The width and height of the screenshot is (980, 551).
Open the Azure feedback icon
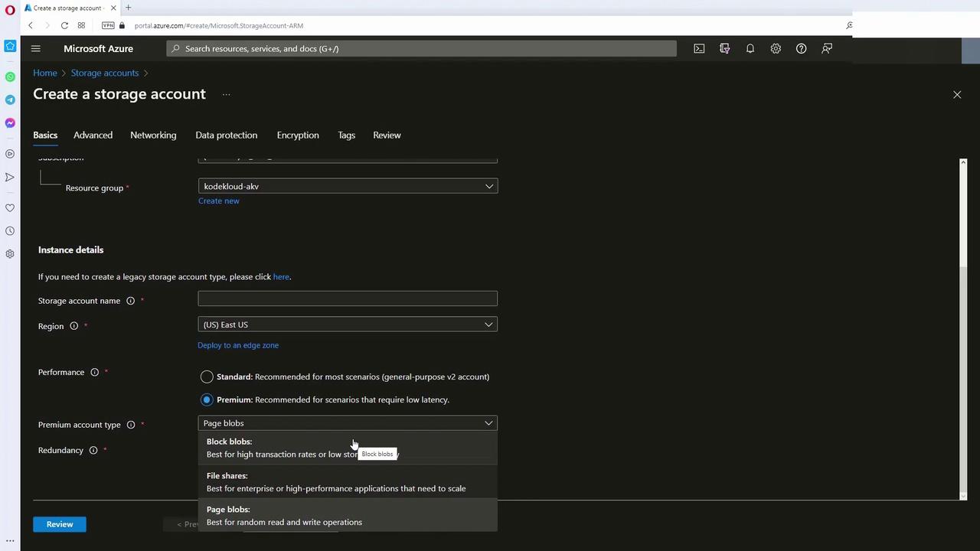(827, 48)
